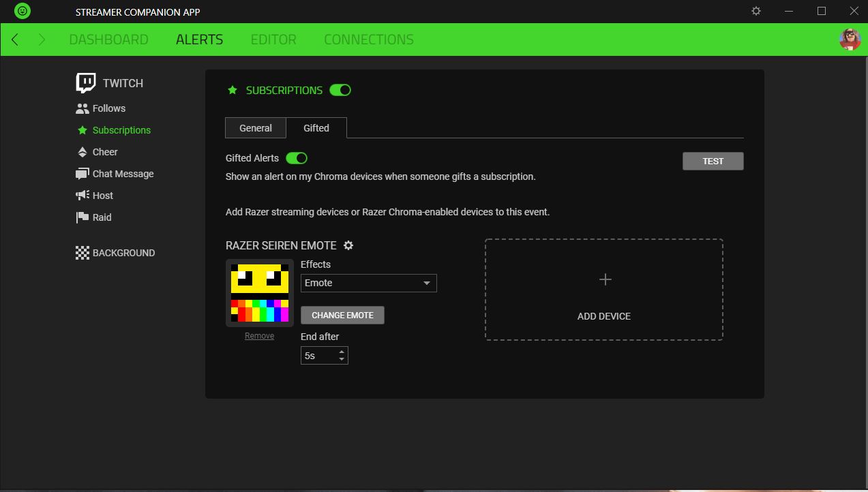The image size is (868, 492).
Task: Toggle the Subscriptions master switch
Action: point(340,90)
